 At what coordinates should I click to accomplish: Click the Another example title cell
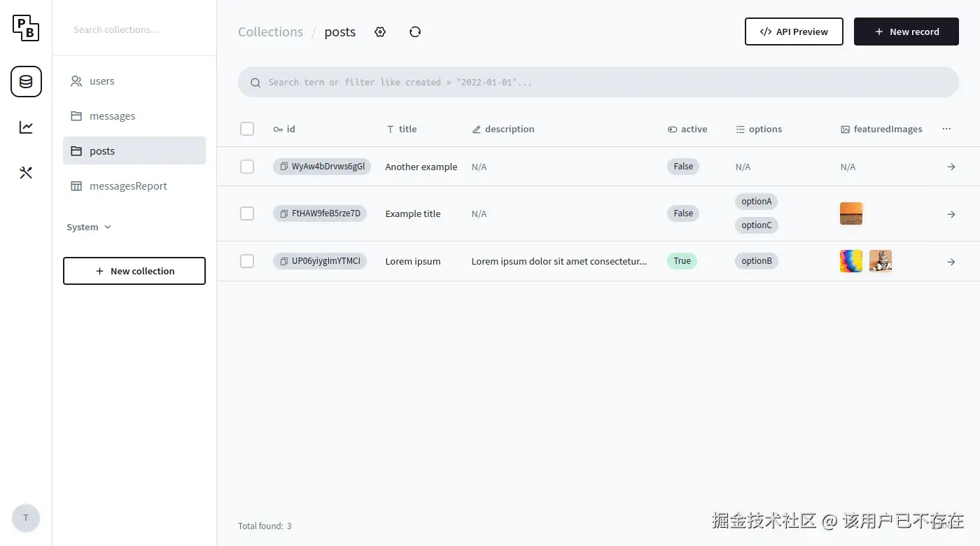421,167
